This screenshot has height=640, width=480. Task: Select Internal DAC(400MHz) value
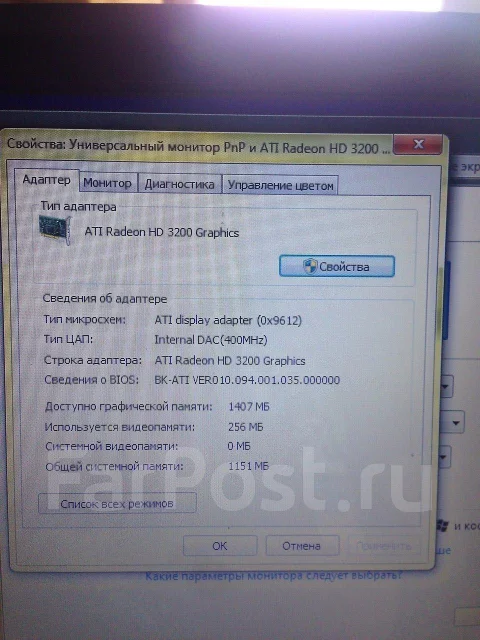(211, 340)
